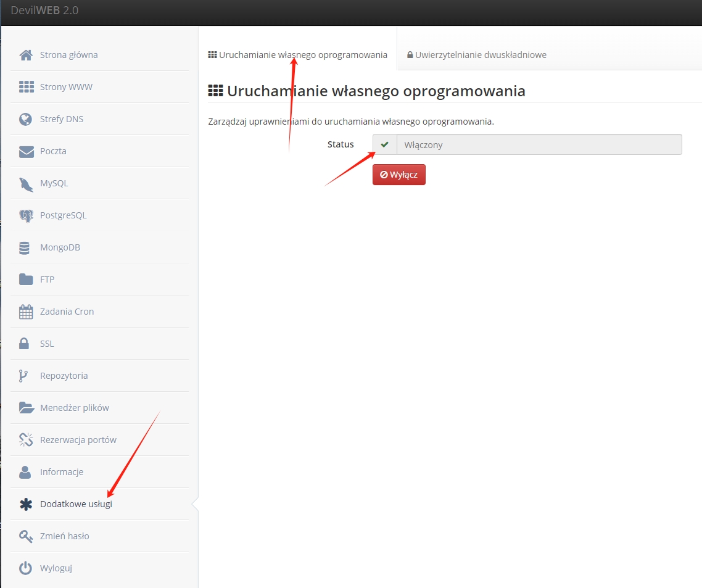
Task: Click the globe icon next to Strefy DNS
Action: pos(26,119)
